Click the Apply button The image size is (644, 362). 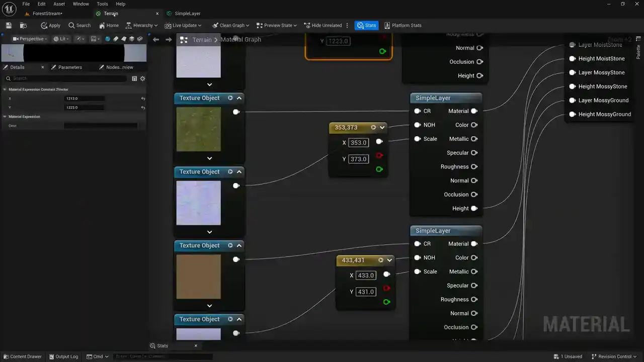click(x=50, y=25)
